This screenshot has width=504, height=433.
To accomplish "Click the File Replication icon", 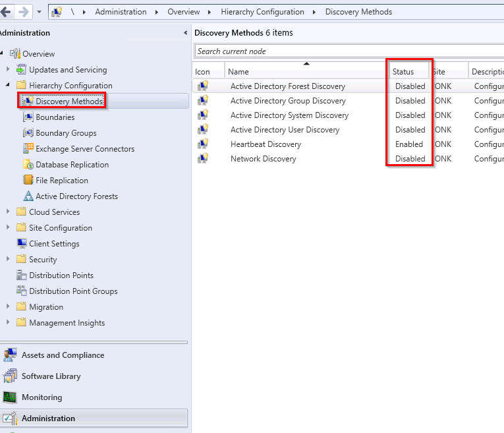I will click(28, 180).
